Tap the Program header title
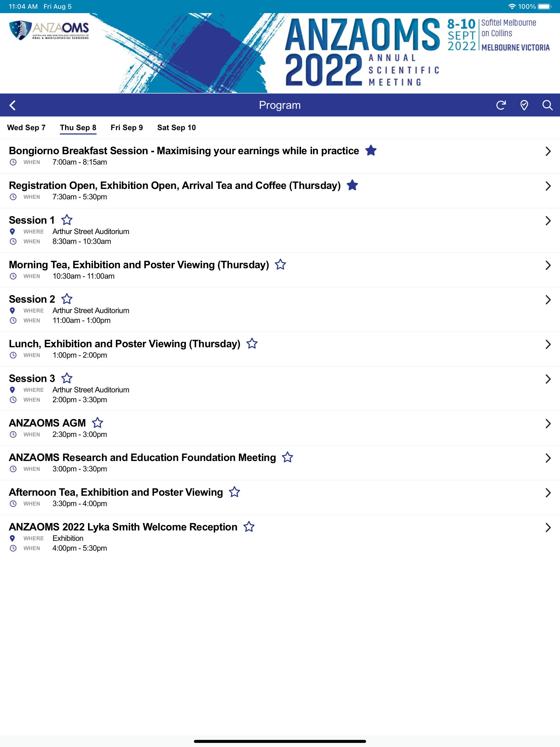 pos(280,105)
